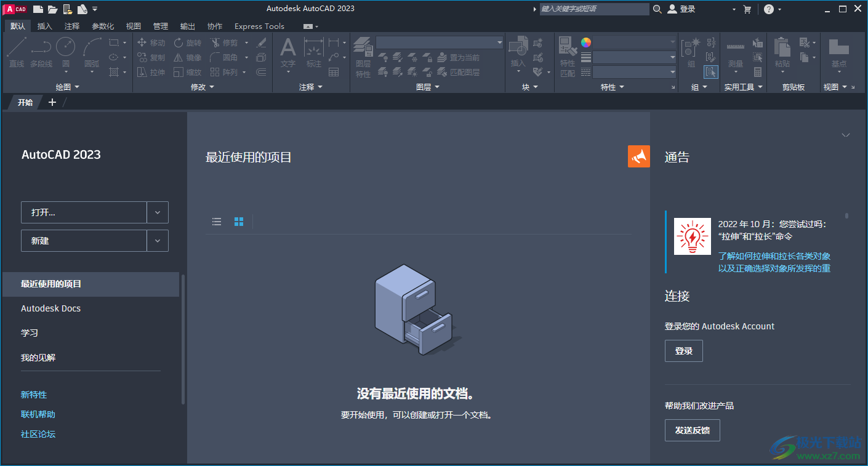The image size is (868, 466).
Task: Open the Community Forum (社区论坛) link
Action: [x=38, y=434]
